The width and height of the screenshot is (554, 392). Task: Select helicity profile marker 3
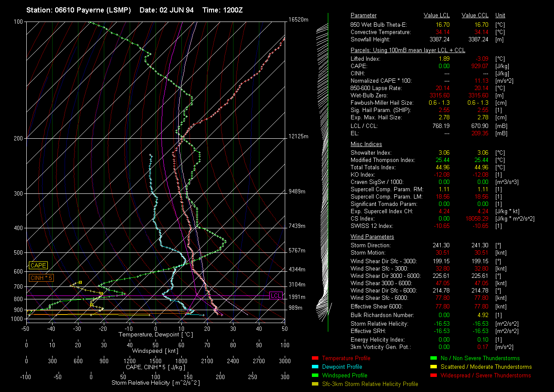click(80, 283)
